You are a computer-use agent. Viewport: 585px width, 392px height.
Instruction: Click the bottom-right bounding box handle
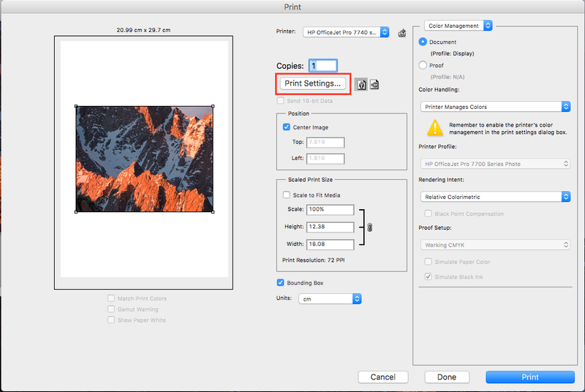pyautogui.click(x=213, y=212)
